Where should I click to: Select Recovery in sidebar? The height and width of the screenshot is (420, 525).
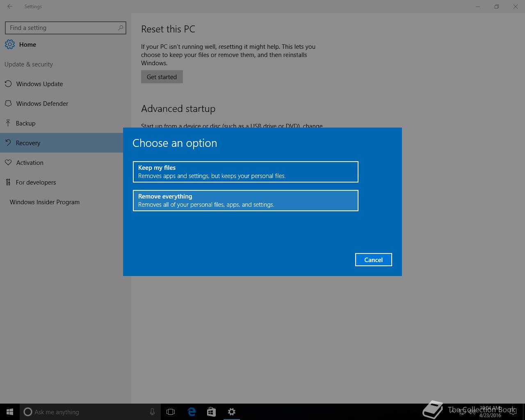point(62,143)
